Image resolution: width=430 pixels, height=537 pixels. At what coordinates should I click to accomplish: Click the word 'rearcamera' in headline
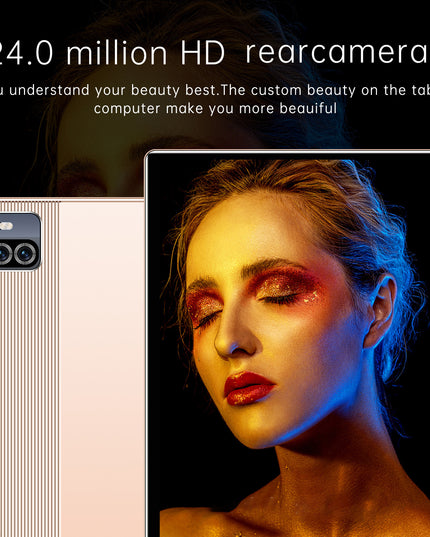coord(337,53)
